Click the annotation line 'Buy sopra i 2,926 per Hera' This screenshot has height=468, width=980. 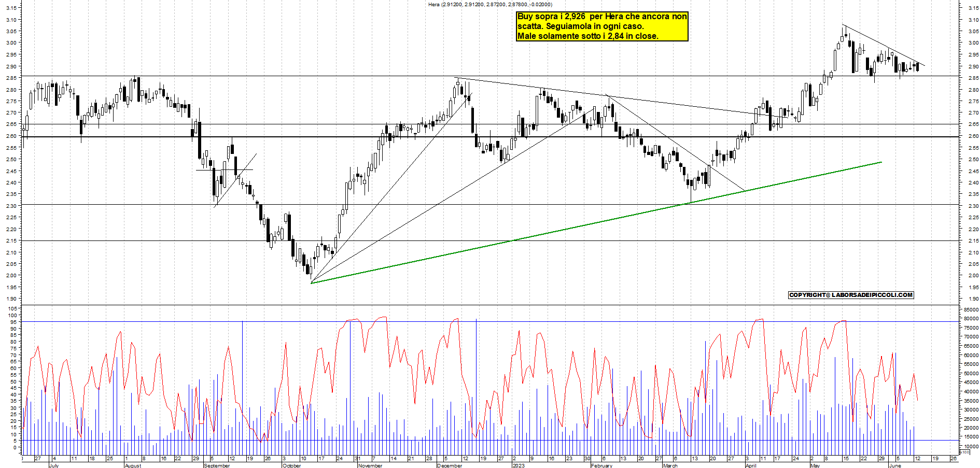click(602, 17)
